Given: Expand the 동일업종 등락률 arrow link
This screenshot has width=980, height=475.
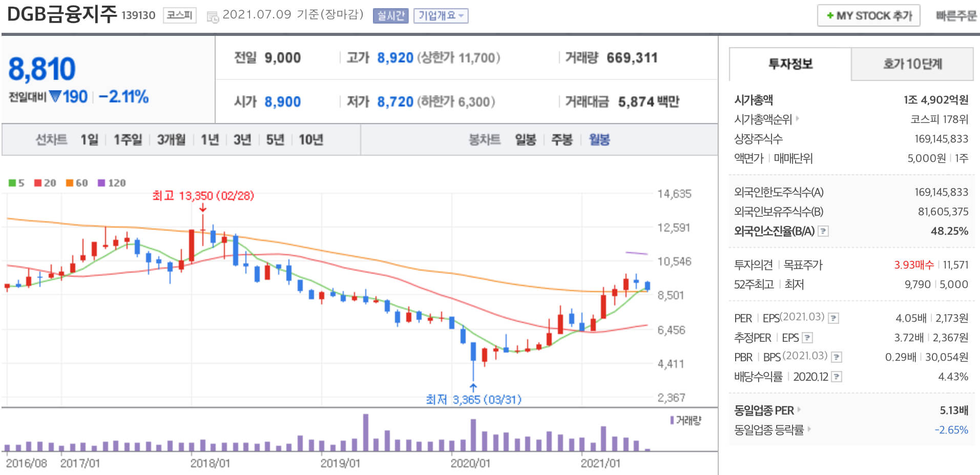Looking at the screenshot, I should click(x=809, y=429).
